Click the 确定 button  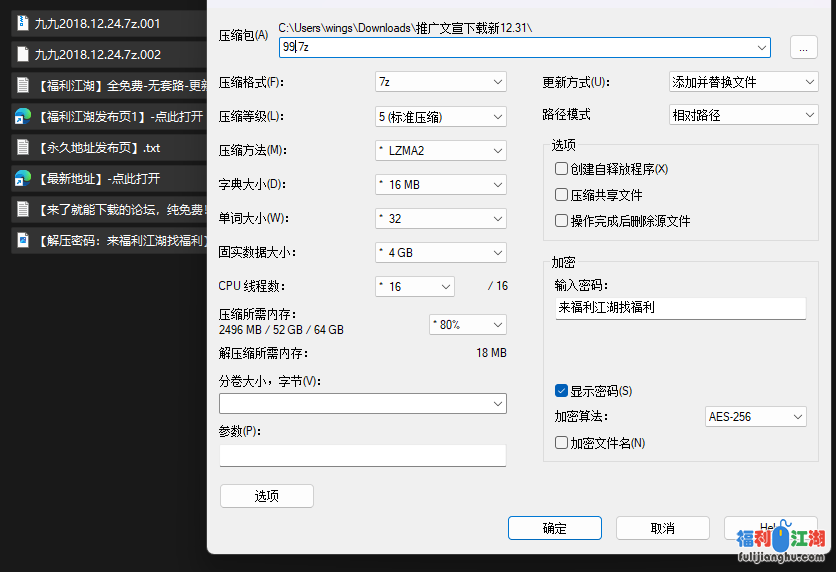point(554,528)
